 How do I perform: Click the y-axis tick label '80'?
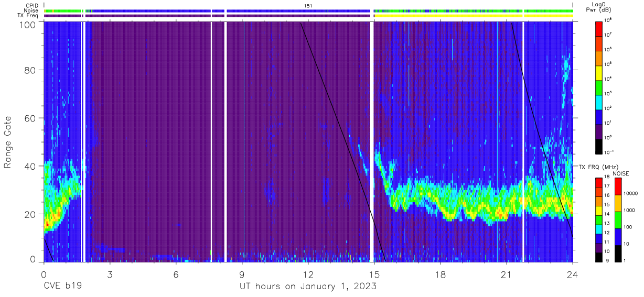point(30,71)
